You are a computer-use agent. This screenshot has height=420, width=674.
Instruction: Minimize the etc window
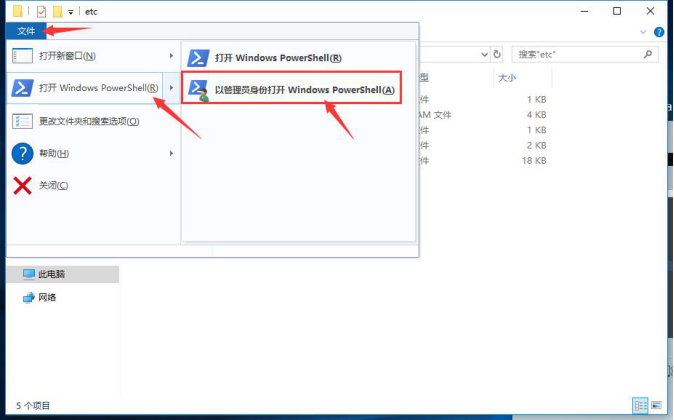coord(584,11)
